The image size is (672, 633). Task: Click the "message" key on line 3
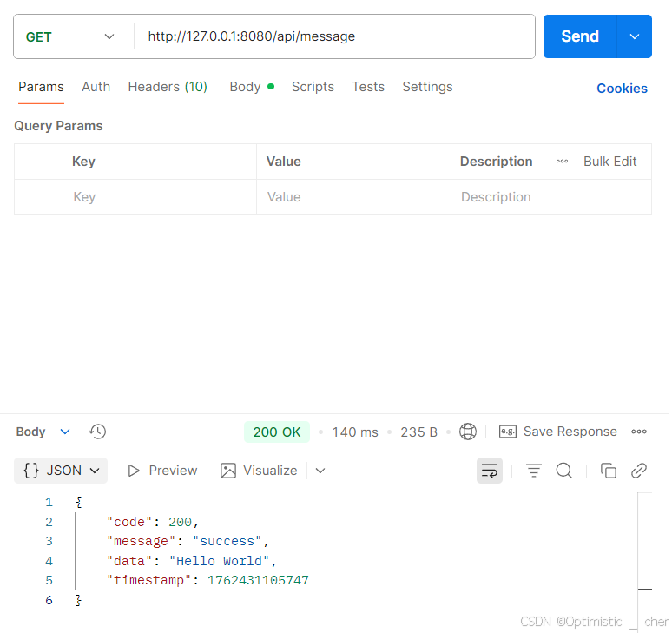coord(141,541)
